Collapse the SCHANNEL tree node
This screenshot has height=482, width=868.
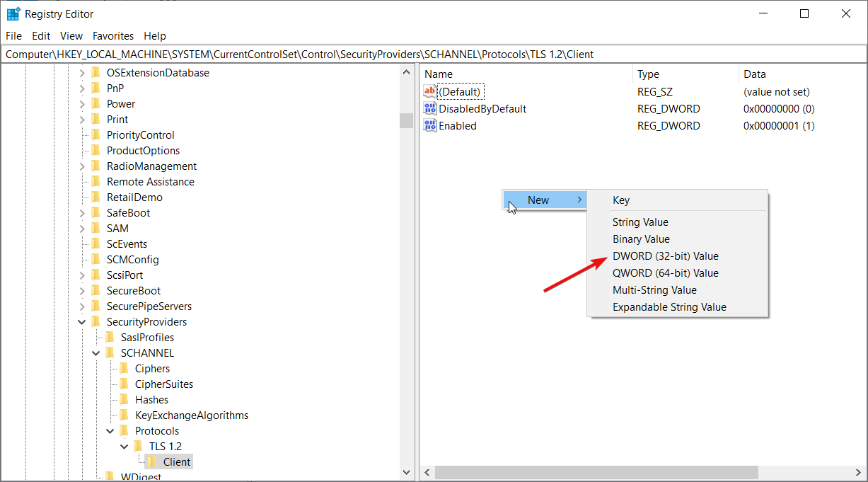point(96,352)
